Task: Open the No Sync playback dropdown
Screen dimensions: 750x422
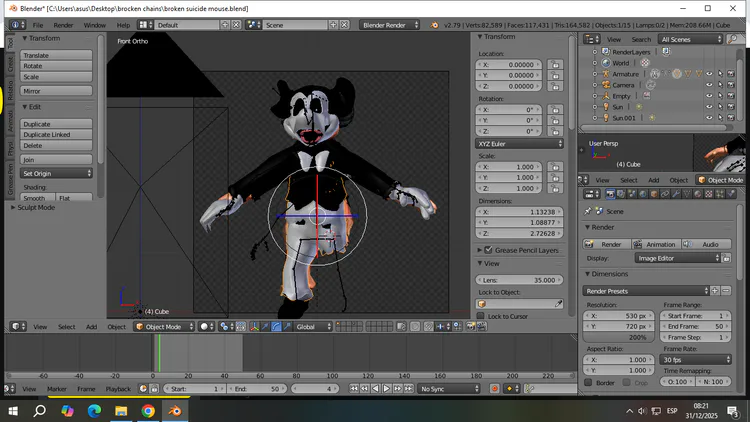Action: pyautogui.click(x=449, y=389)
